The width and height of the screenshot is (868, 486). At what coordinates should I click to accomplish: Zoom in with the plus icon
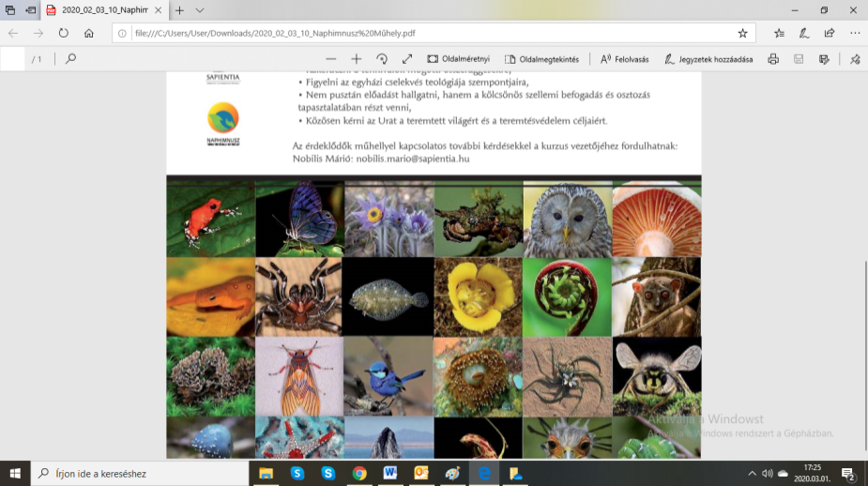coord(356,59)
